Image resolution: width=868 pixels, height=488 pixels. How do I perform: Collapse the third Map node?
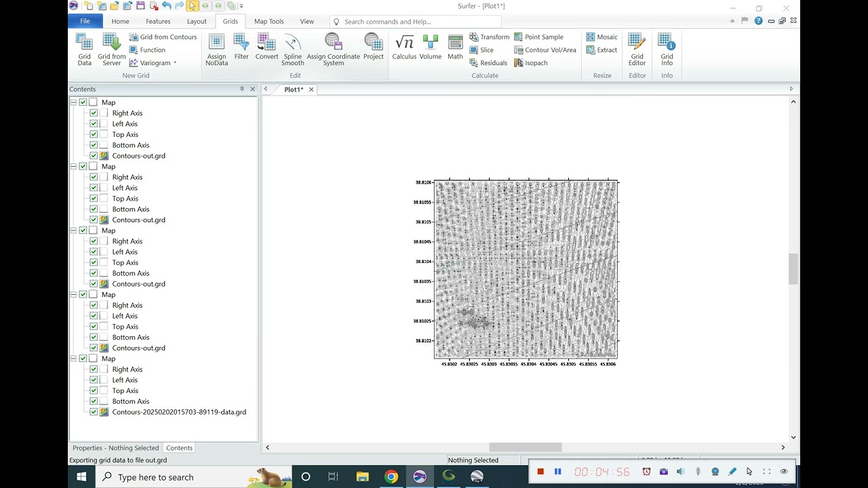pos(73,230)
